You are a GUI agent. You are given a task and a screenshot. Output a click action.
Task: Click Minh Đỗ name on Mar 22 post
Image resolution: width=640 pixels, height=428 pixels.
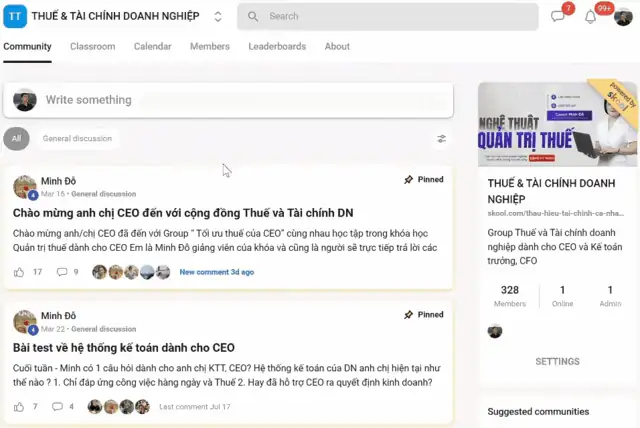point(58,316)
